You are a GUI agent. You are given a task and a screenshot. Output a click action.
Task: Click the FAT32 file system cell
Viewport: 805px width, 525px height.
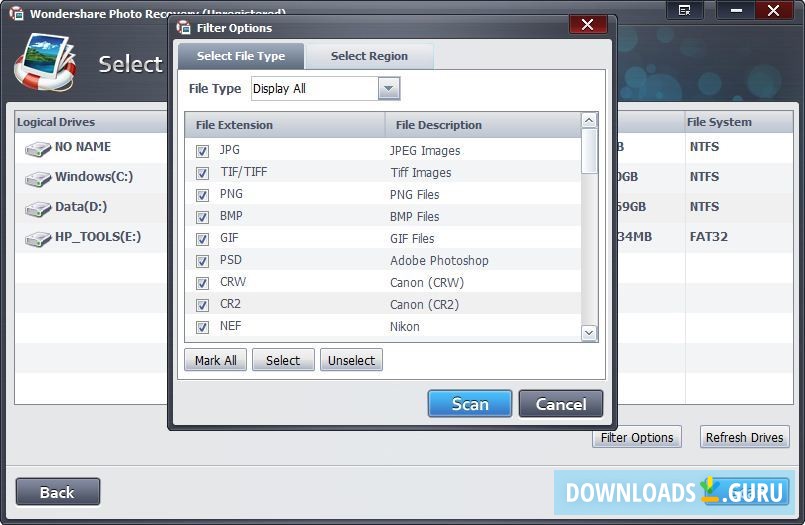pyautogui.click(x=708, y=237)
